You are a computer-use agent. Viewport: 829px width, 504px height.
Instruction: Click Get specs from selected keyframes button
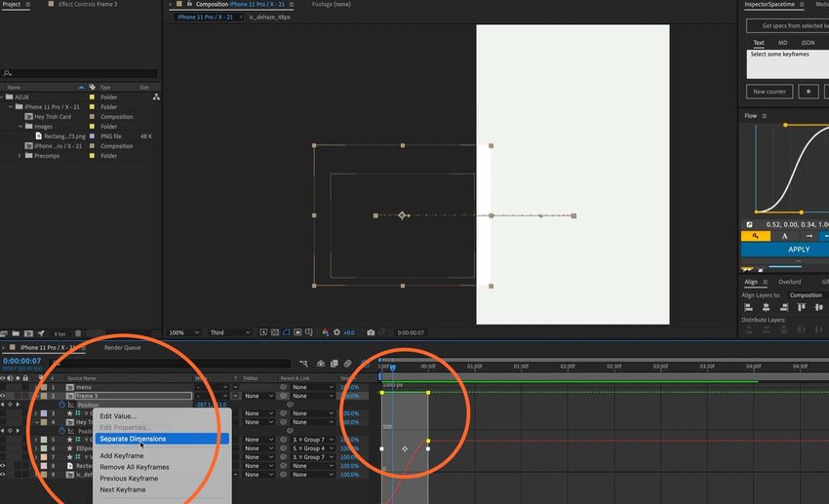[788, 25]
